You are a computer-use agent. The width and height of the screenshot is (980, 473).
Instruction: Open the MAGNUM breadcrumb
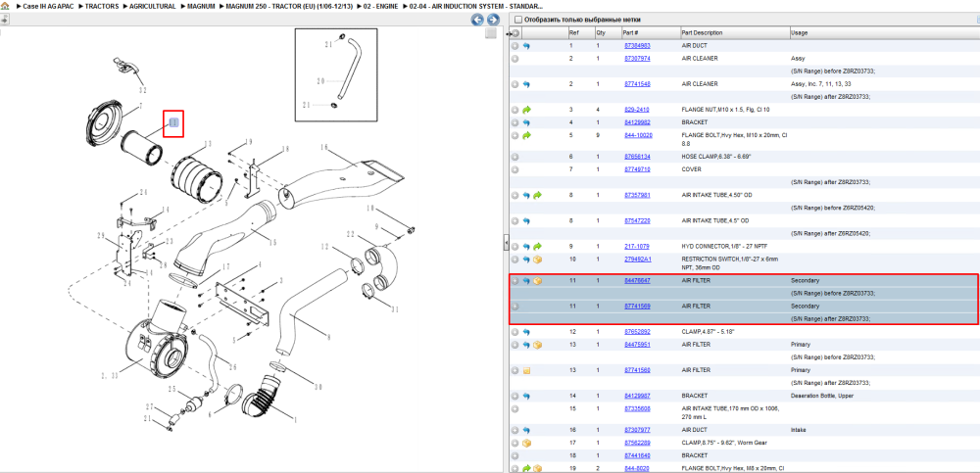[x=201, y=6]
